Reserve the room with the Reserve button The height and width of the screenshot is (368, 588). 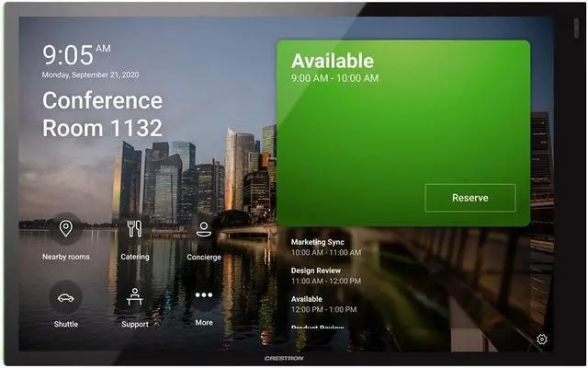pos(470,198)
